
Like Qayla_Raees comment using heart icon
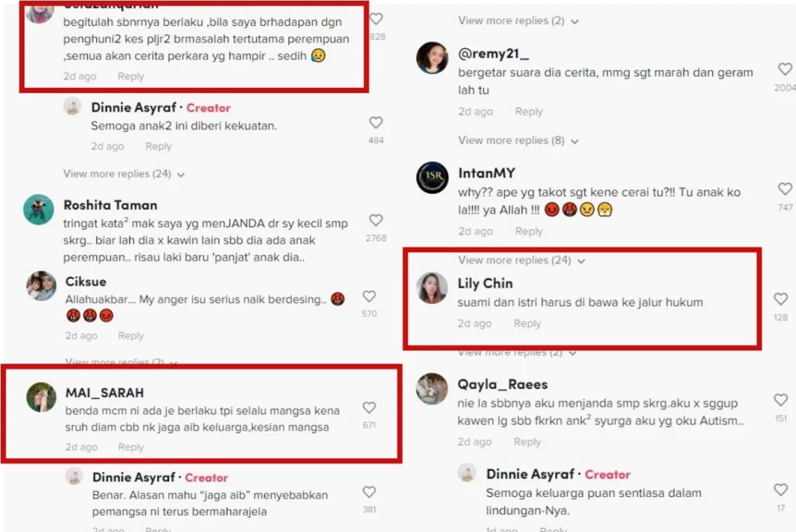(x=781, y=400)
